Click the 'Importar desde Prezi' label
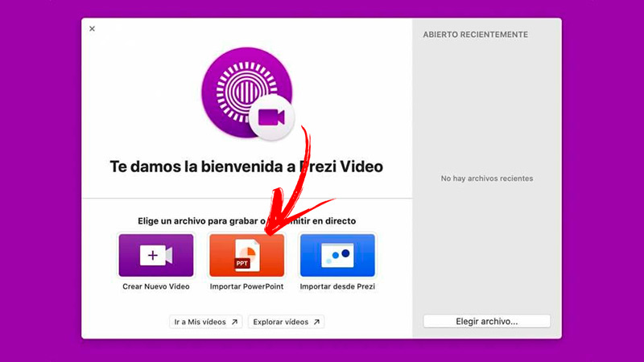 coord(337,286)
